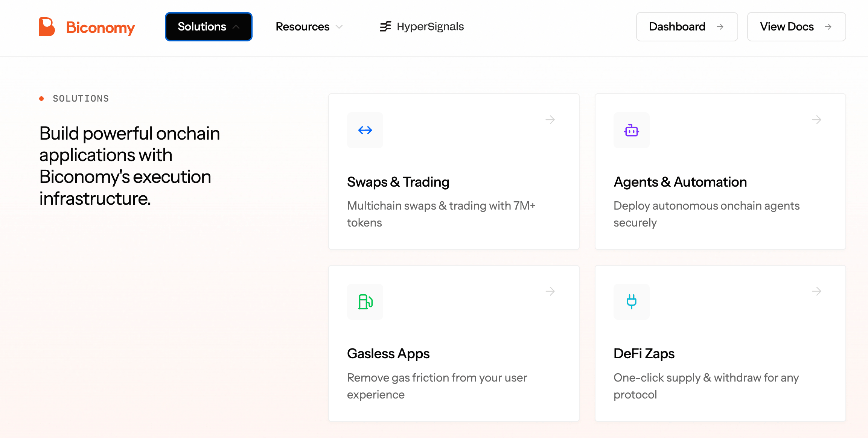
Task: Click 'Multichain swaps & trading with 7M+ tokens' text
Action: tap(441, 214)
